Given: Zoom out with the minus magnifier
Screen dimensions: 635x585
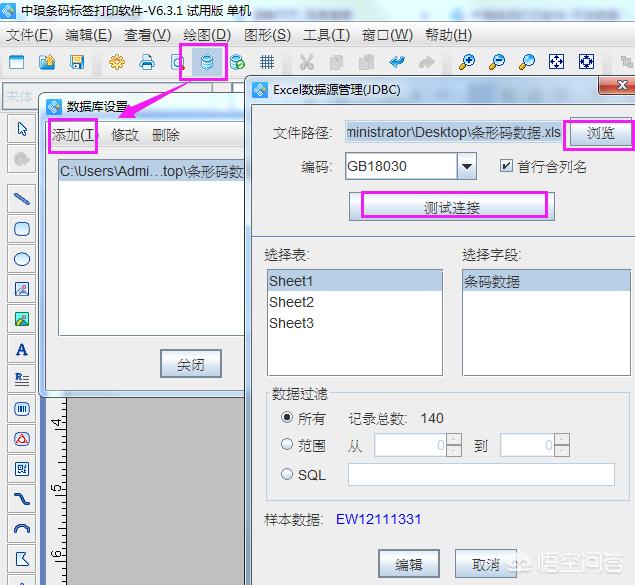Looking at the screenshot, I should coord(497,62).
